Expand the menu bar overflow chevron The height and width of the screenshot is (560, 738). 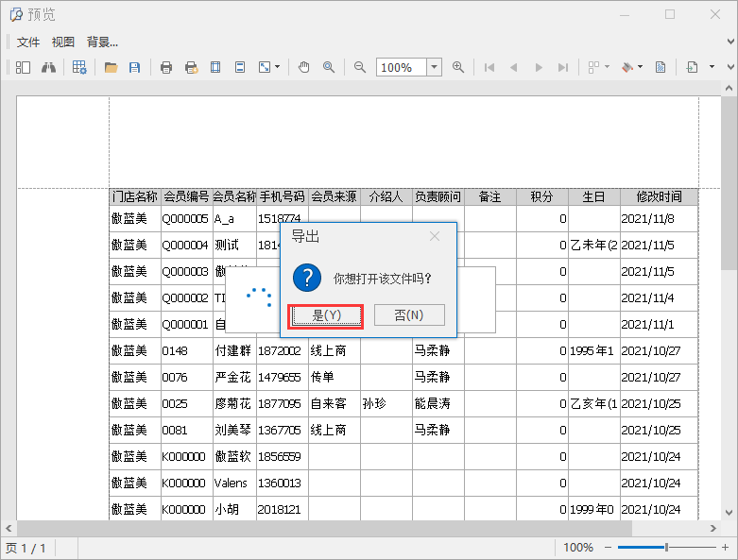tap(730, 42)
